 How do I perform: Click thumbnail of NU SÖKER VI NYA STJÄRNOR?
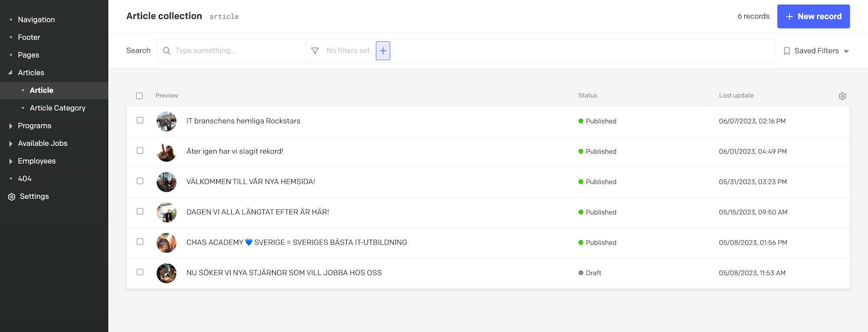pyautogui.click(x=167, y=273)
